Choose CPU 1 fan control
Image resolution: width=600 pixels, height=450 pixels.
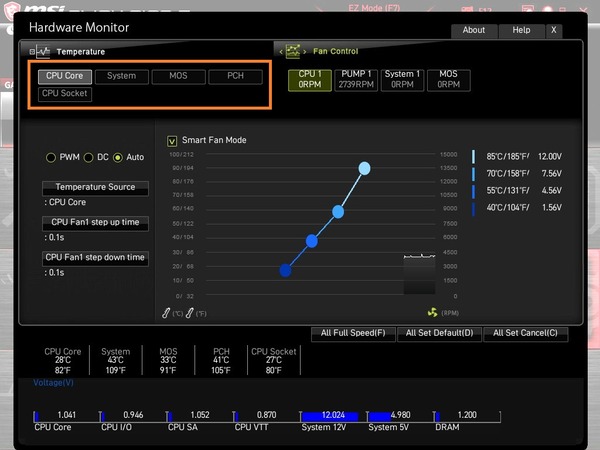tap(310, 80)
